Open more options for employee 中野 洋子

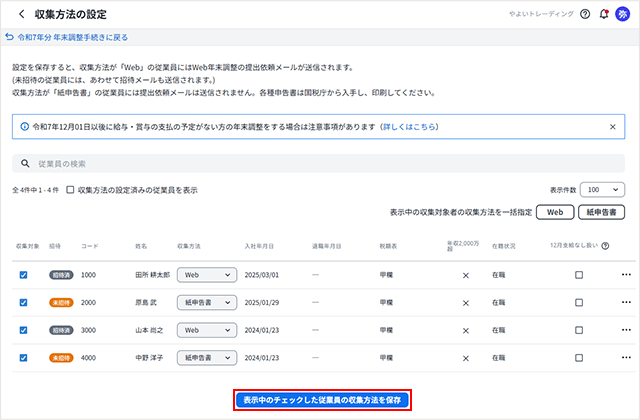pos(627,356)
